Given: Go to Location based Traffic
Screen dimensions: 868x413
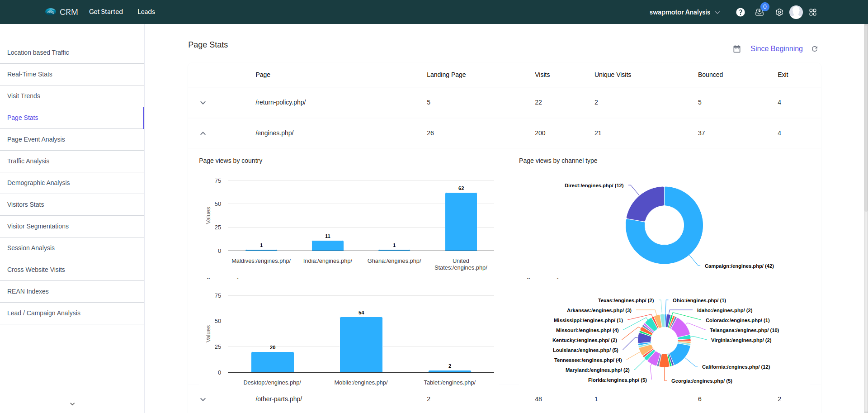Looking at the screenshot, I should (x=72, y=52).
